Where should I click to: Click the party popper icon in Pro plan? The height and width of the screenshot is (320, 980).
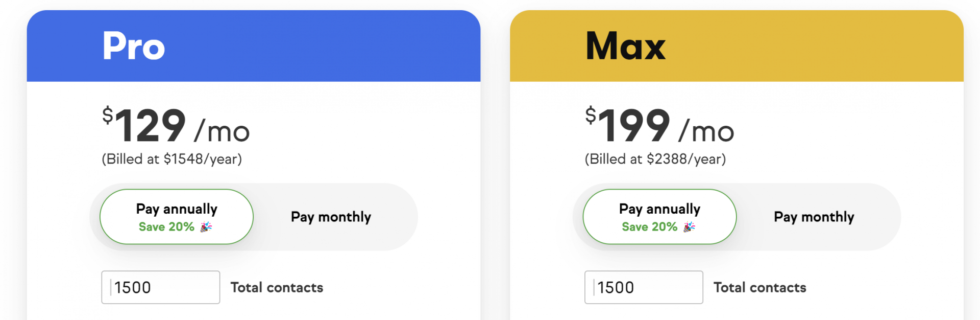[206, 226]
